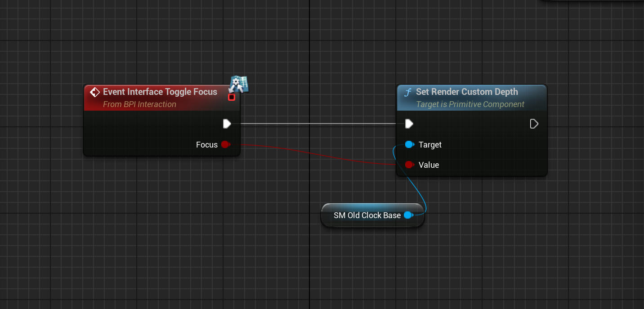This screenshot has height=309, width=644.
Task: Click the "From BPI Interaction" subtitle text
Action: 139,104
